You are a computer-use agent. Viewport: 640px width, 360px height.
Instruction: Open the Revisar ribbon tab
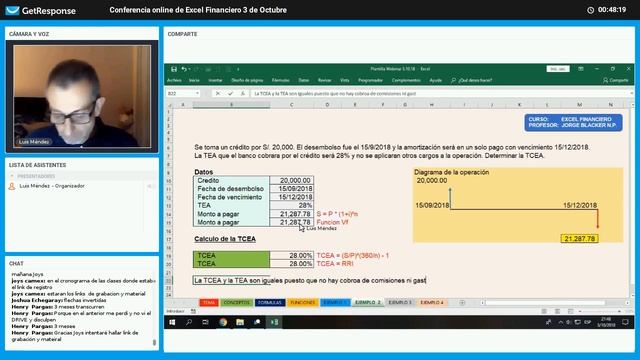(x=324, y=80)
